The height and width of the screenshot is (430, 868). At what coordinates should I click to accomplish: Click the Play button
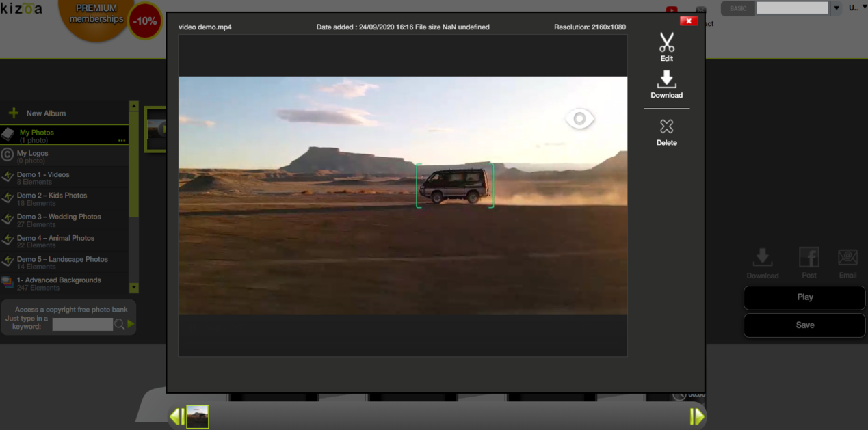(804, 297)
